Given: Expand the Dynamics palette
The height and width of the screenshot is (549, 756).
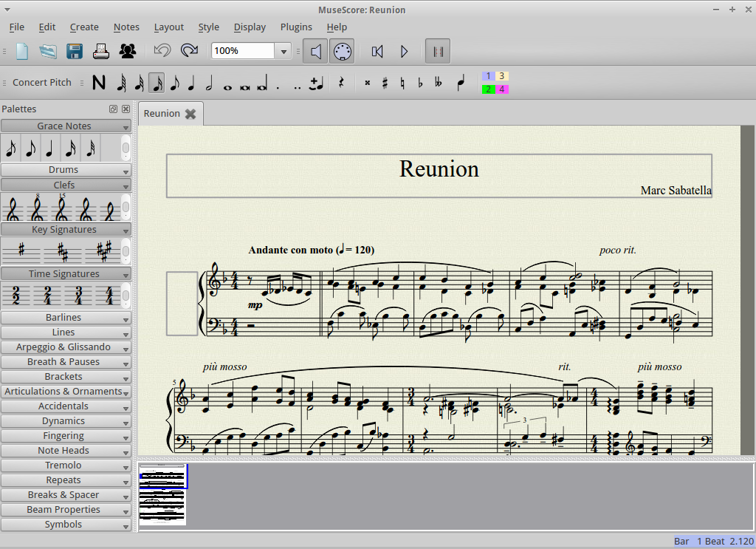Looking at the screenshot, I should (x=66, y=421).
